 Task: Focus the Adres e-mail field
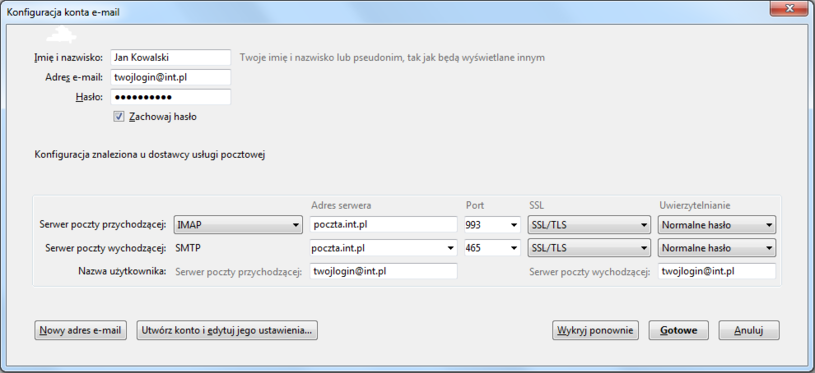170,77
